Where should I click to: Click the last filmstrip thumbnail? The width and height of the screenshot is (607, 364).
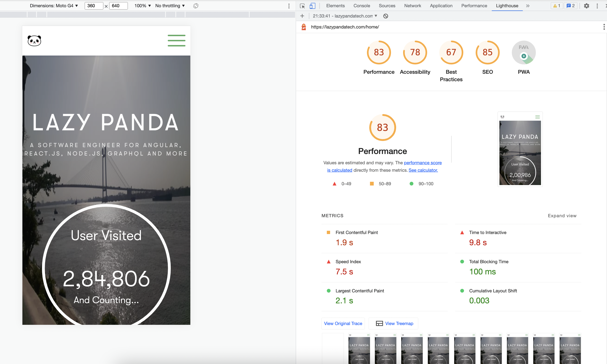pos(570,349)
